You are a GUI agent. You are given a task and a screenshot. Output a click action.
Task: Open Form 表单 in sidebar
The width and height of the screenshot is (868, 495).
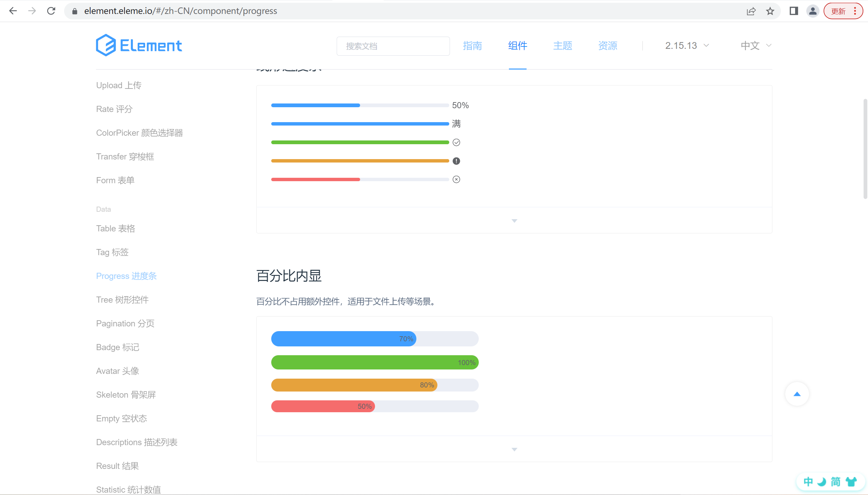coord(115,180)
